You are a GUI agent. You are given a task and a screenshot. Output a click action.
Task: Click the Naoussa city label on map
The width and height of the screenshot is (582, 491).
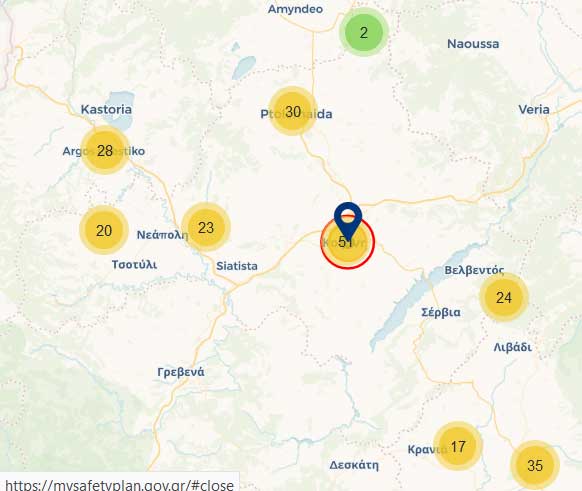pos(473,44)
